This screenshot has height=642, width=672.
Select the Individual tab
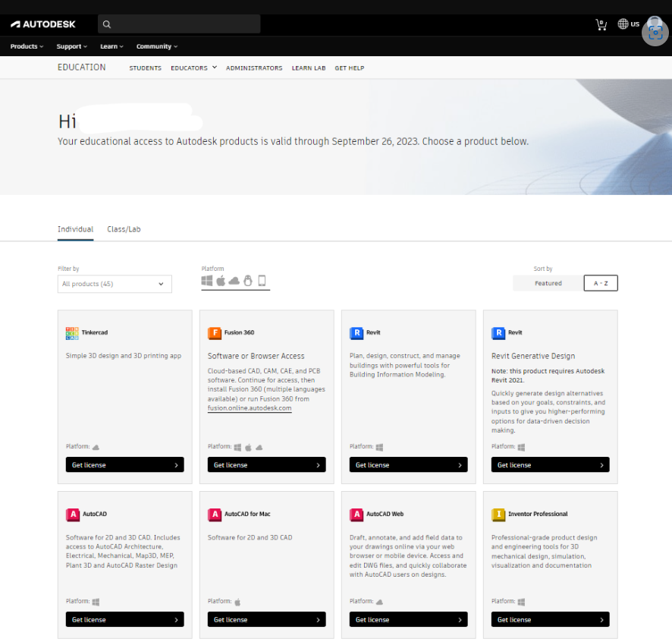pos(75,229)
